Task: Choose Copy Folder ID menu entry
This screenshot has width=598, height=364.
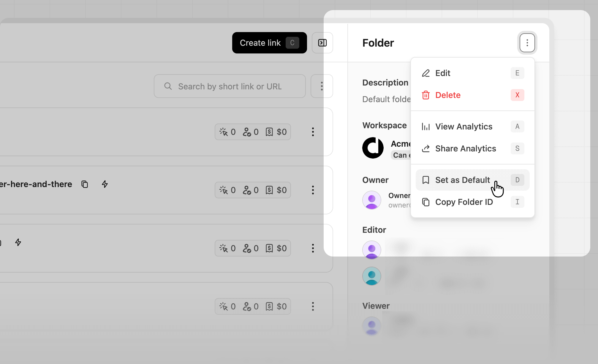Action: click(x=473, y=202)
